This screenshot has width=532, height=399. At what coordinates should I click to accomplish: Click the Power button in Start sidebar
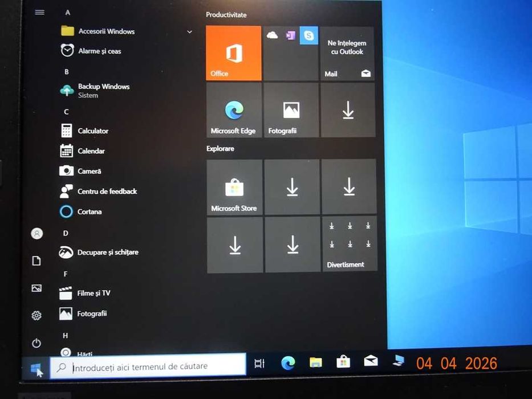36,343
